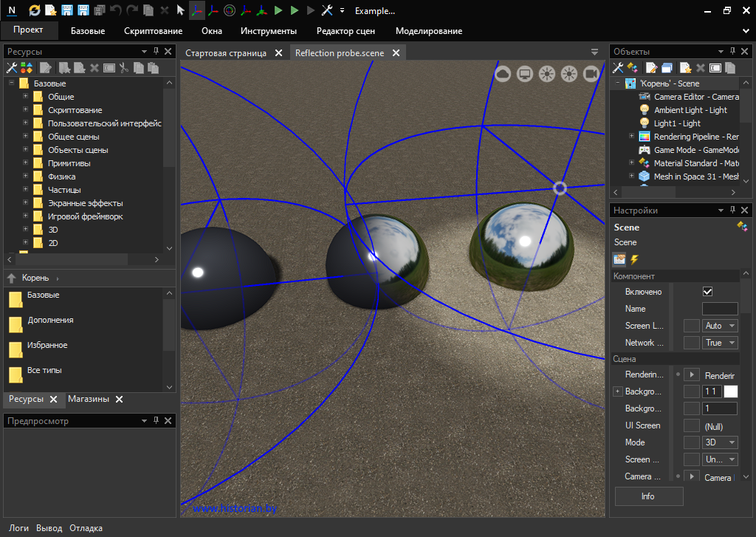
Task: Click the video camera icon in viewport
Action: pos(591,73)
